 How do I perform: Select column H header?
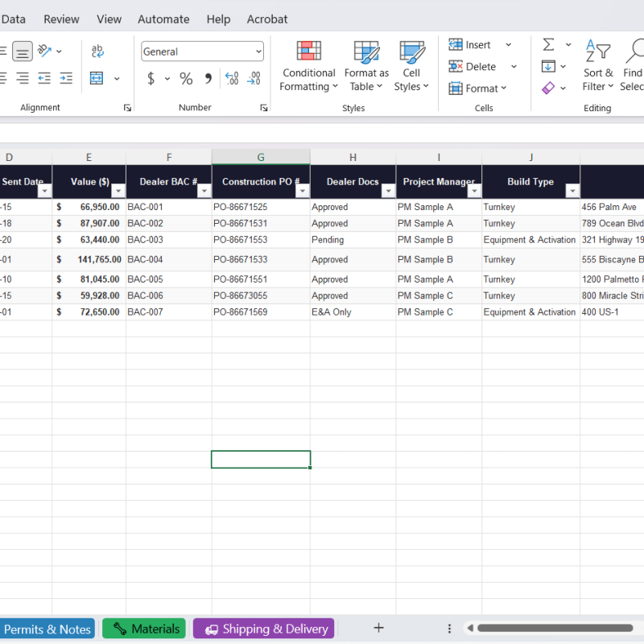[353, 157]
